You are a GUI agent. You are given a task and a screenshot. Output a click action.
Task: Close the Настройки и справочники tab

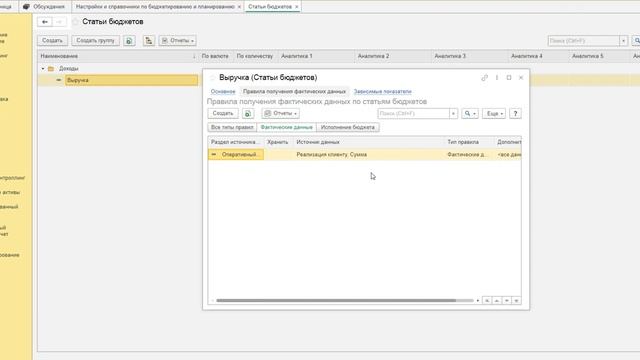pos(239,7)
